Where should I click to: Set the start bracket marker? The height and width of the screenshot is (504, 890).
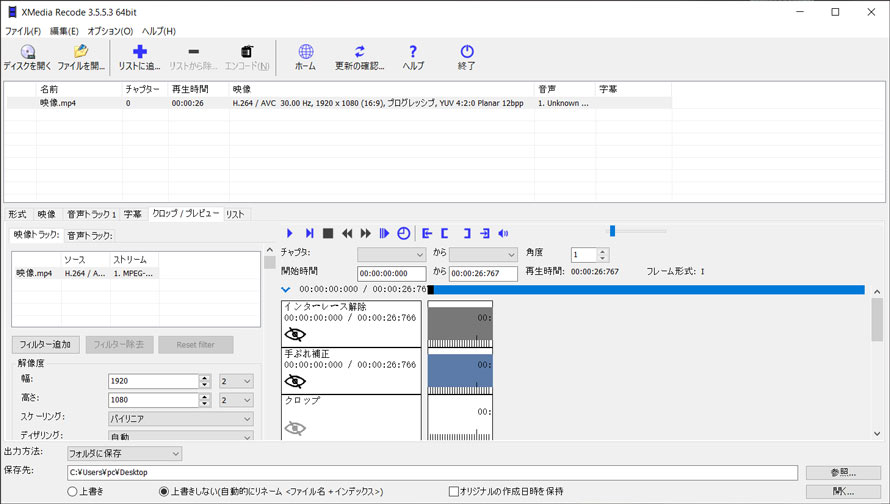(445, 233)
